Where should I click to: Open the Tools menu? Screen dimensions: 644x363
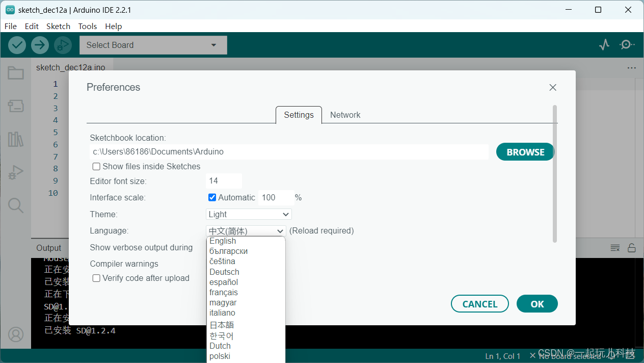pyautogui.click(x=88, y=27)
